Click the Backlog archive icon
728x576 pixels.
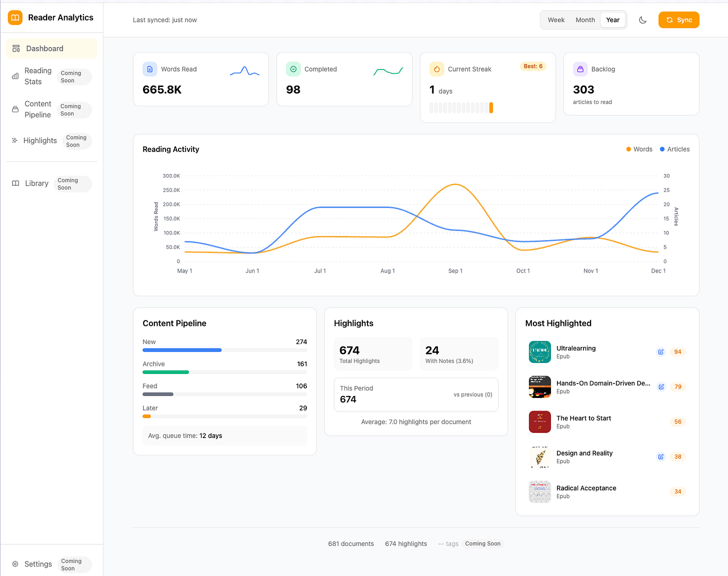click(580, 69)
